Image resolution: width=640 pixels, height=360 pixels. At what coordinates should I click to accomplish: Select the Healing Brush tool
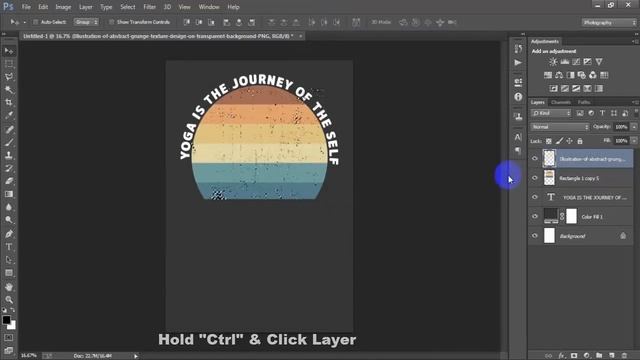(x=9, y=130)
